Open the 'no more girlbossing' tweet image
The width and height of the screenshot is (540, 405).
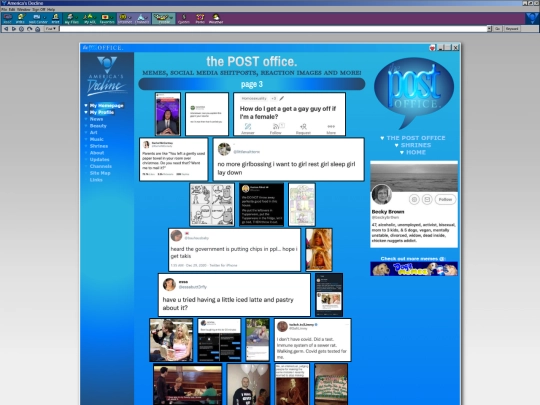point(289,159)
